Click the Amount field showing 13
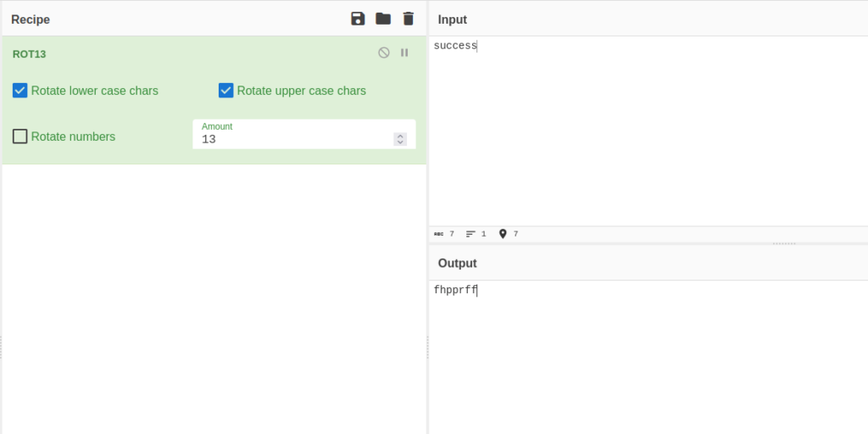The image size is (868, 434). click(304, 134)
